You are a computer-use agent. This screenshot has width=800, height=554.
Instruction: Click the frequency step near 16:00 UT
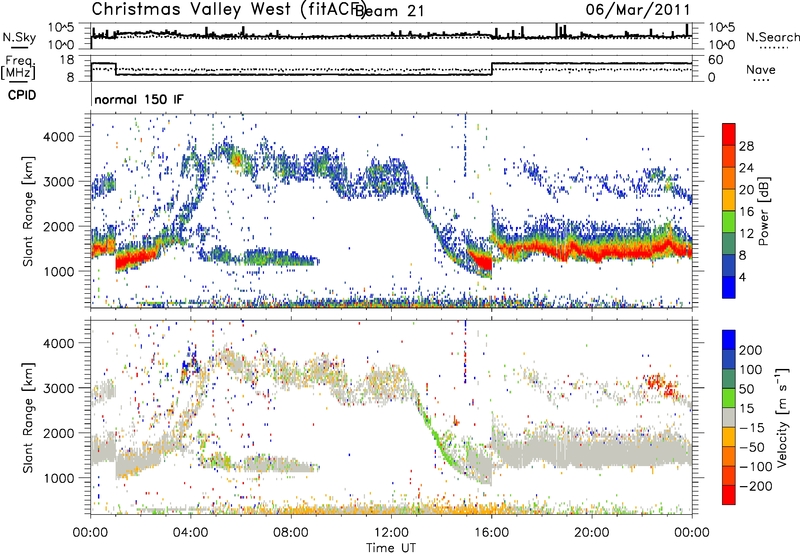[x=492, y=69]
